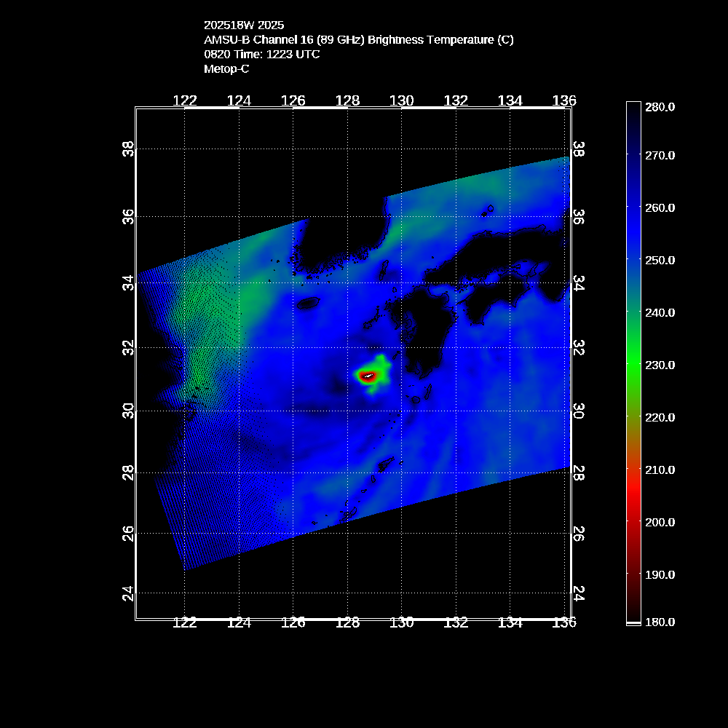The width and height of the screenshot is (728, 728).
Task: Click longitude label 124 on the top axis
Action: [239, 100]
